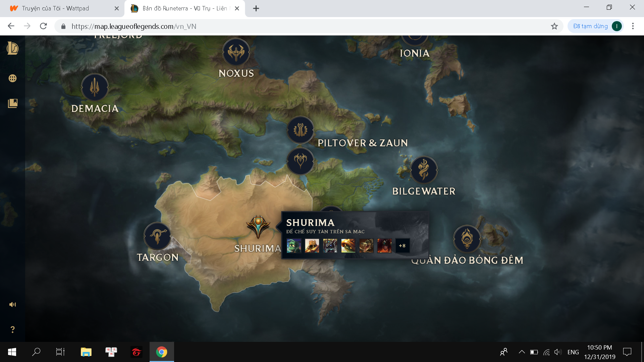Select the Targon region emblem

click(x=157, y=236)
